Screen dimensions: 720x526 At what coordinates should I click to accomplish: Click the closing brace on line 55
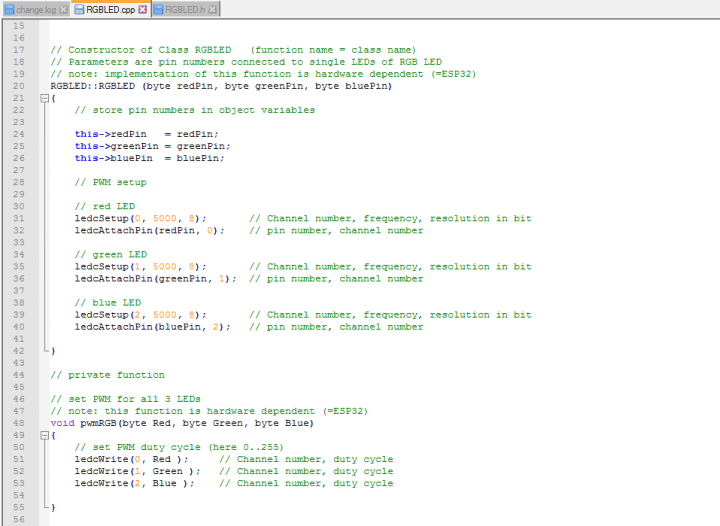[53, 507]
